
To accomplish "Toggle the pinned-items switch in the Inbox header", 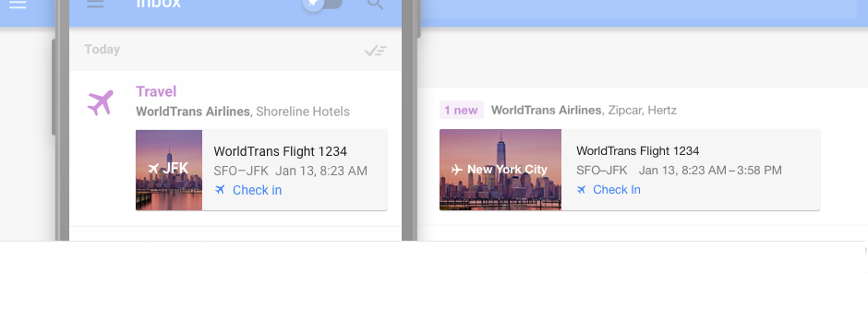I will (323, 4).
